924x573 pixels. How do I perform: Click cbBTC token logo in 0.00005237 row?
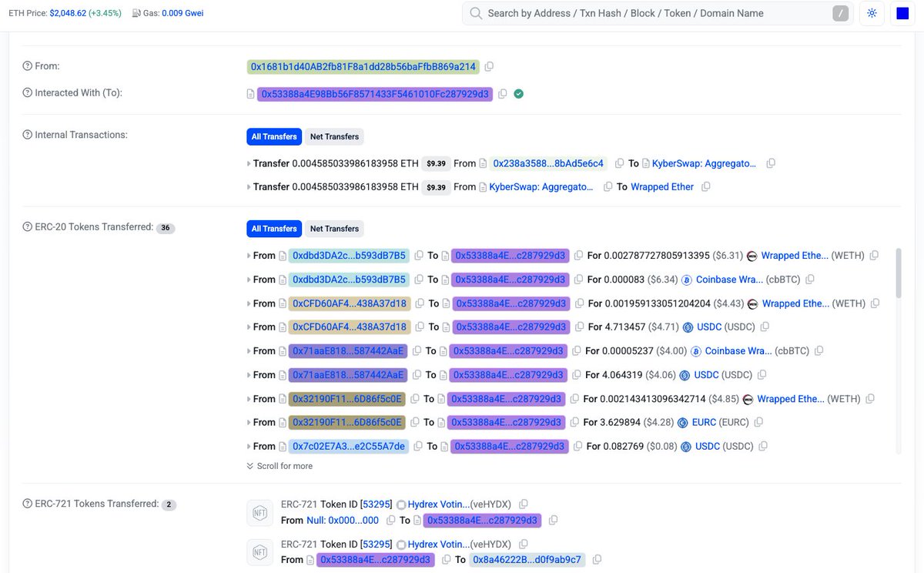695,351
